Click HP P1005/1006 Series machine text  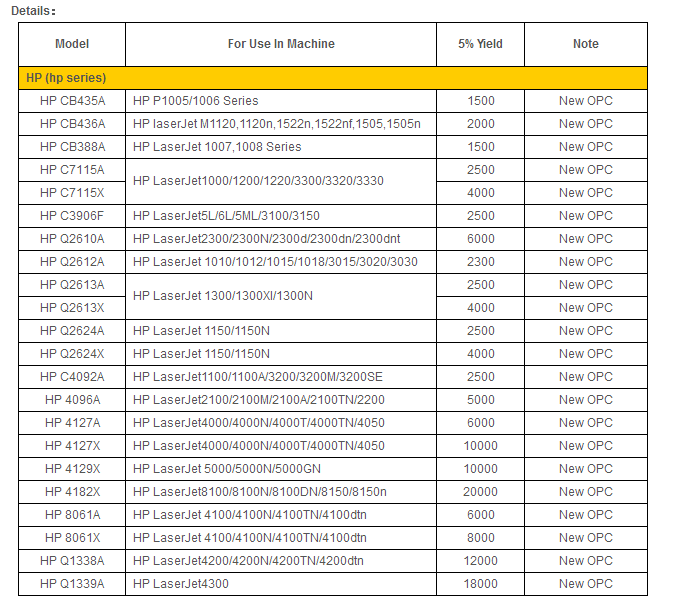[195, 101]
